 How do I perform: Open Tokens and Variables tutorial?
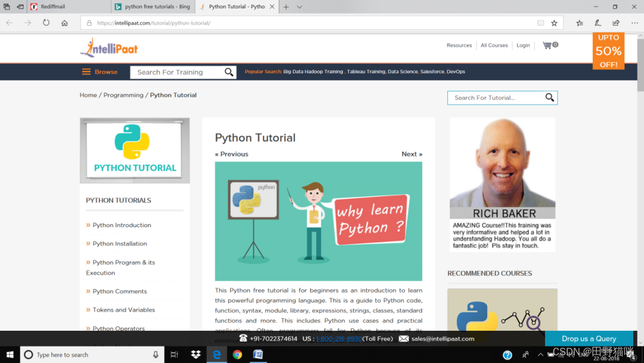pos(123,309)
